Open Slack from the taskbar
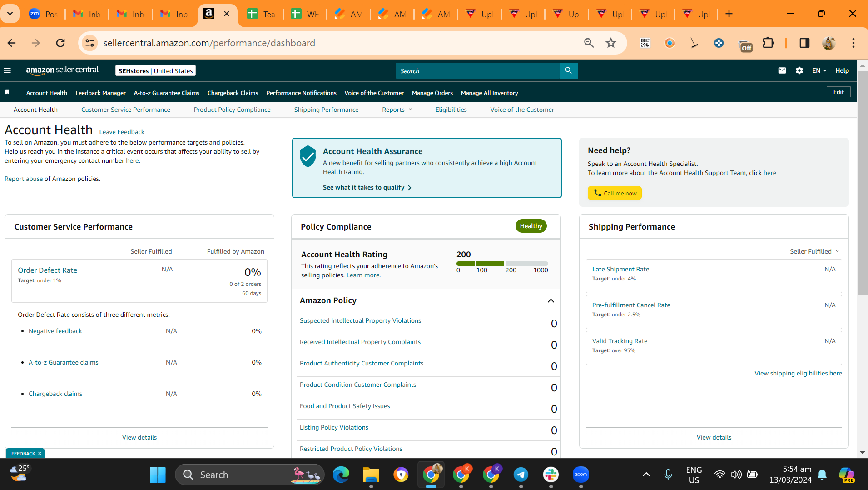Viewport: 868px width, 490px height. coord(551,475)
